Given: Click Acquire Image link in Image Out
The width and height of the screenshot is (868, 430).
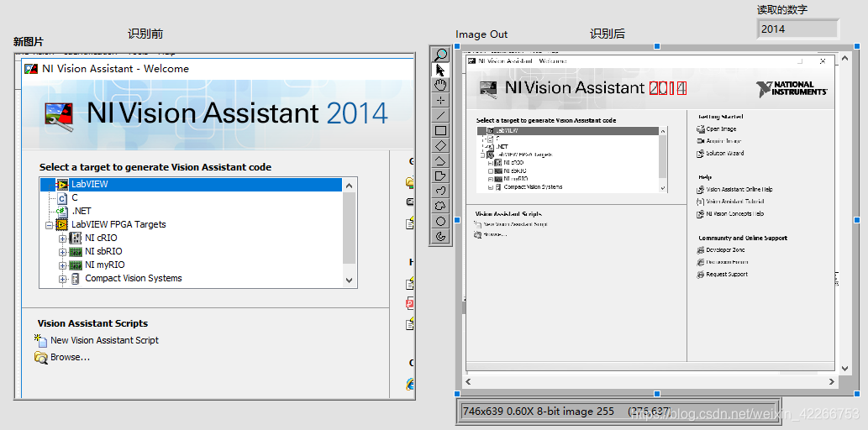Looking at the screenshot, I should point(723,141).
